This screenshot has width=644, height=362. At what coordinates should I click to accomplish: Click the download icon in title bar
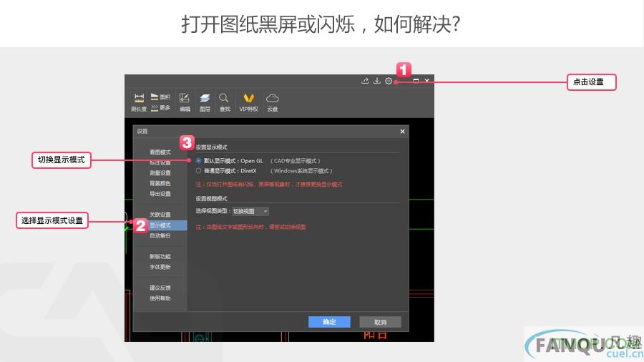click(376, 81)
